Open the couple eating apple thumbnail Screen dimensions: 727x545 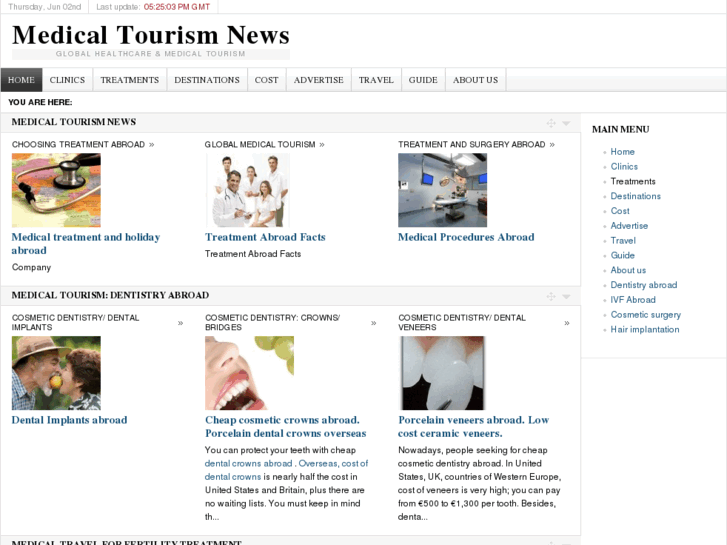pos(56,373)
